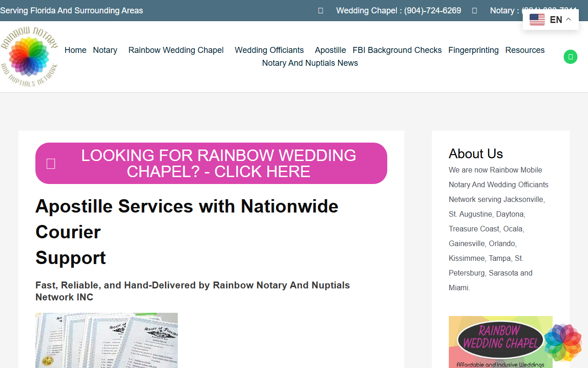Click the rainbow flower floating icon
Image resolution: width=588 pixels, height=368 pixels.
tap(563, 343)
